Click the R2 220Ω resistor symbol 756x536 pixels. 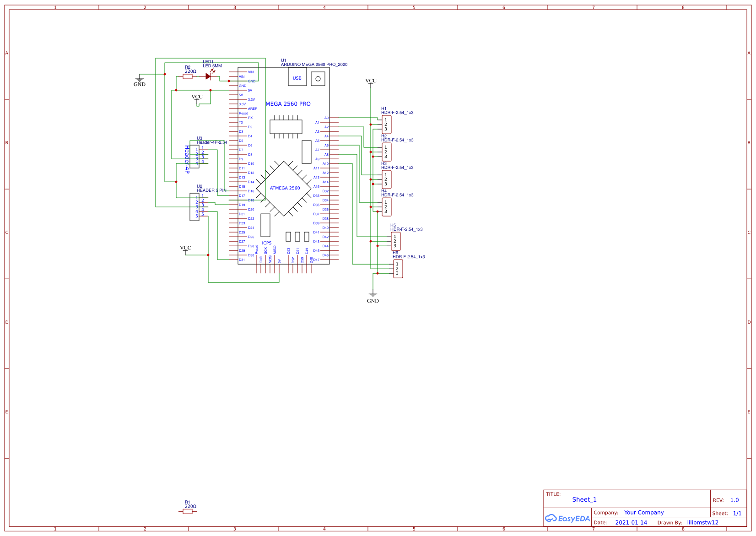pyautogui.click(x=188, y=77)
